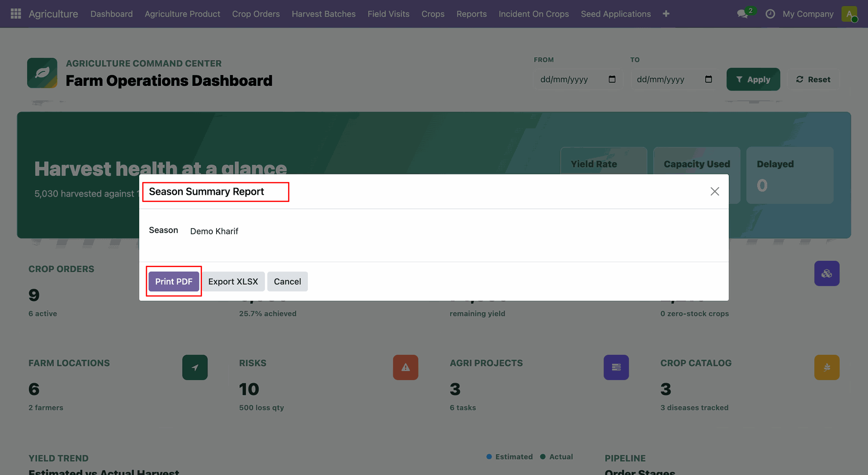Open the activities clock icon
The width and height of the screenshot is (868, 475).
click(x=770, y=14)
